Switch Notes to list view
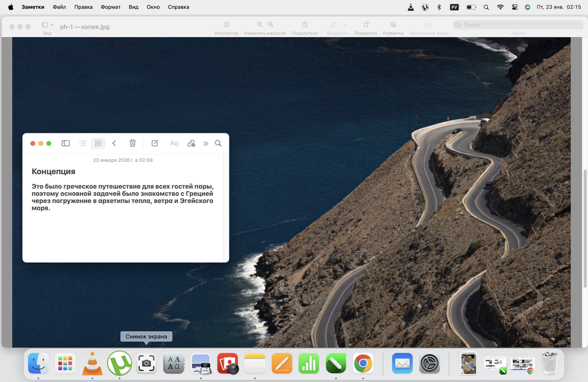This screenshot has height=382, width=588. click(83, 143)
